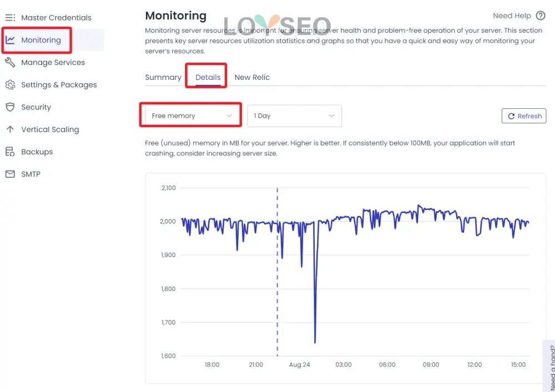Click the Backups database icon
The image size is (555, 392).
click(x=10, y=152)
